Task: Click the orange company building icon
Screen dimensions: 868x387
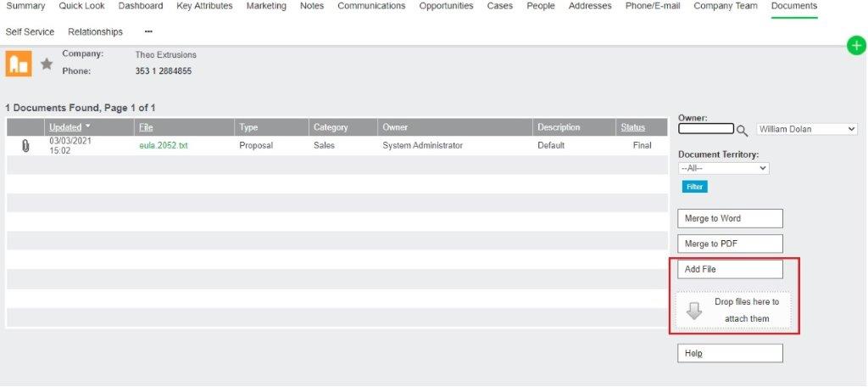Action: coord(19,63)
